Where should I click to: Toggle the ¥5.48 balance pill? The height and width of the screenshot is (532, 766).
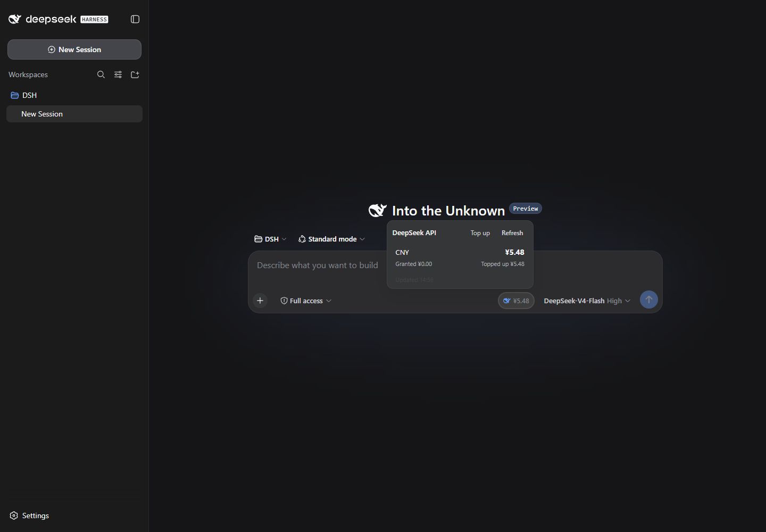tap(516, 301)
